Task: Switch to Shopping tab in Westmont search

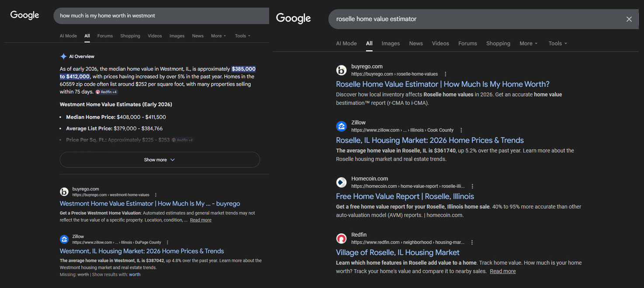Action: tap(130, 36)
